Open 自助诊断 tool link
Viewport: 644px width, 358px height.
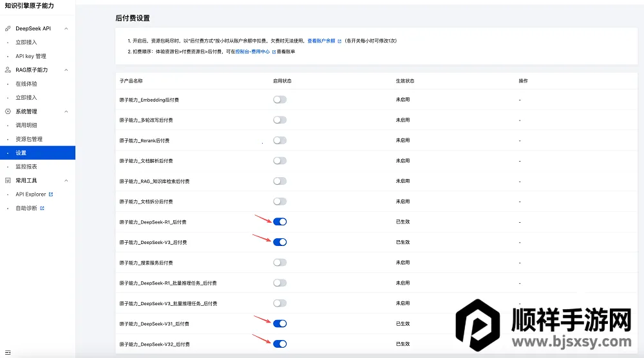tap(26, 208)
